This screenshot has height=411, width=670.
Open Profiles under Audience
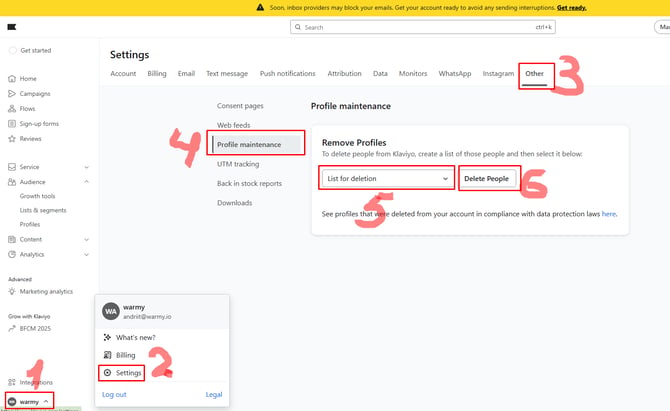click(30, 224)
